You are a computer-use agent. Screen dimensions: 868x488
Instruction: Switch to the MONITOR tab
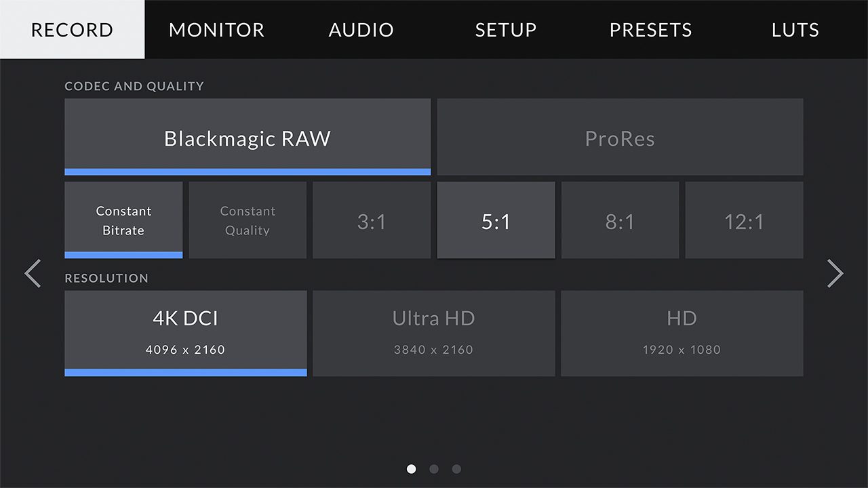[x=216, y=30]
